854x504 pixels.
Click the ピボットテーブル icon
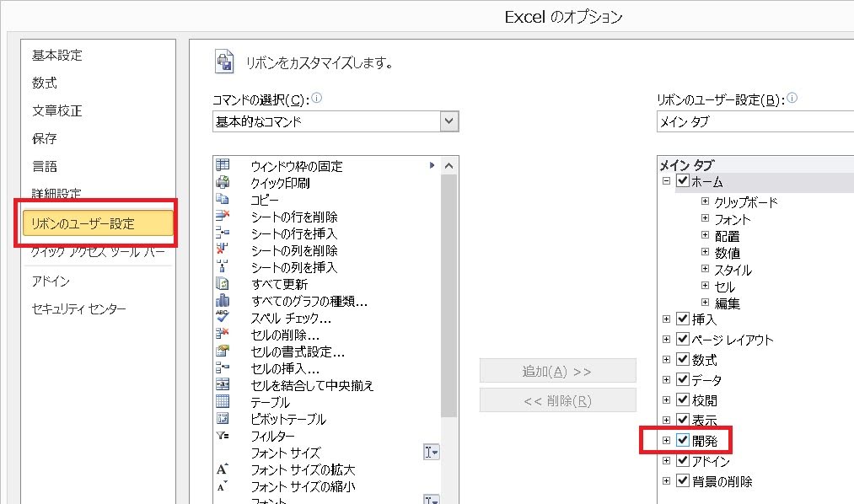[223, 418]
